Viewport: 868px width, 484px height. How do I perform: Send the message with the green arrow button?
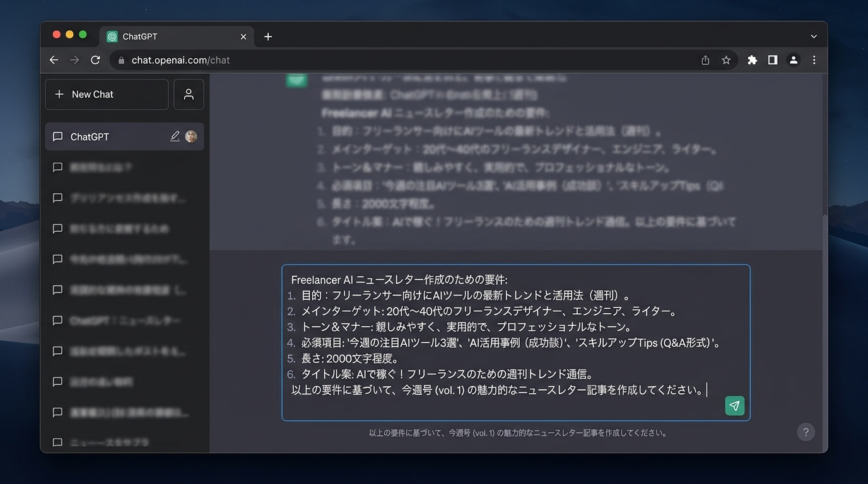[x=734, y=406]
